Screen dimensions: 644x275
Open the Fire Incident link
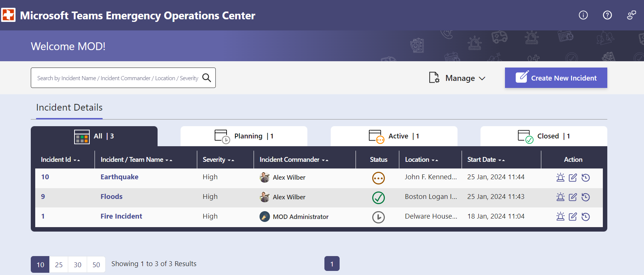[x=121, y=216]
